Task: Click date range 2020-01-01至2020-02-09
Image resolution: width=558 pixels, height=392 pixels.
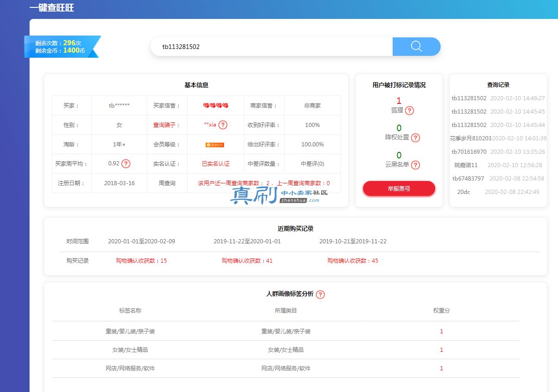Action: [x=141, y=241]
